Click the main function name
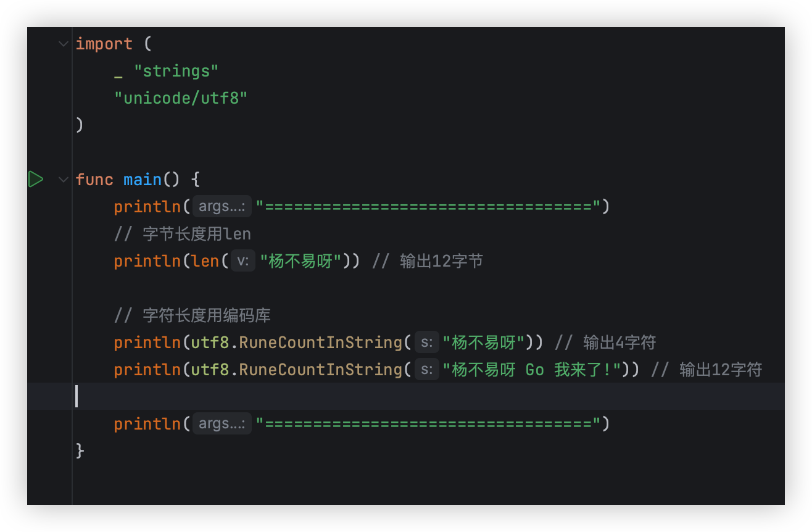 tap(143, 180)
